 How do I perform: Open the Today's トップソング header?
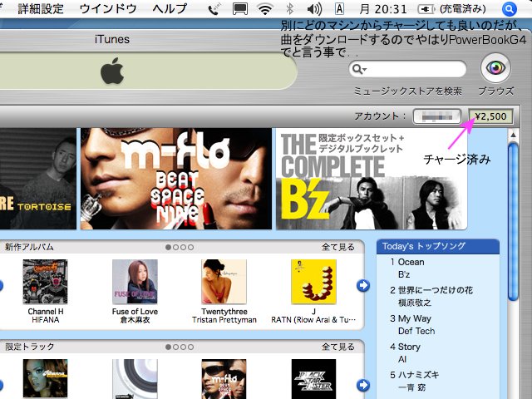438,246
